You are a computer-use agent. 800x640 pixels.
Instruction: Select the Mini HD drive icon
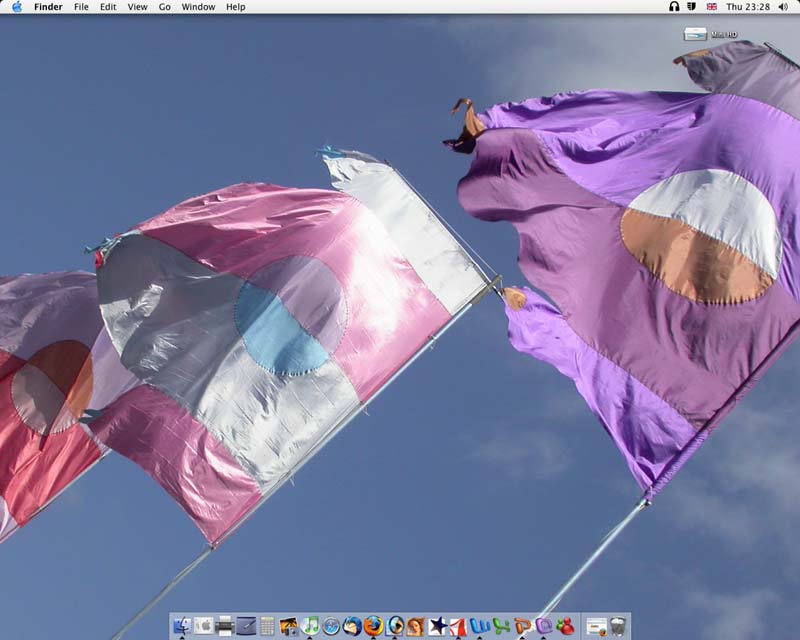pos(695,34)
